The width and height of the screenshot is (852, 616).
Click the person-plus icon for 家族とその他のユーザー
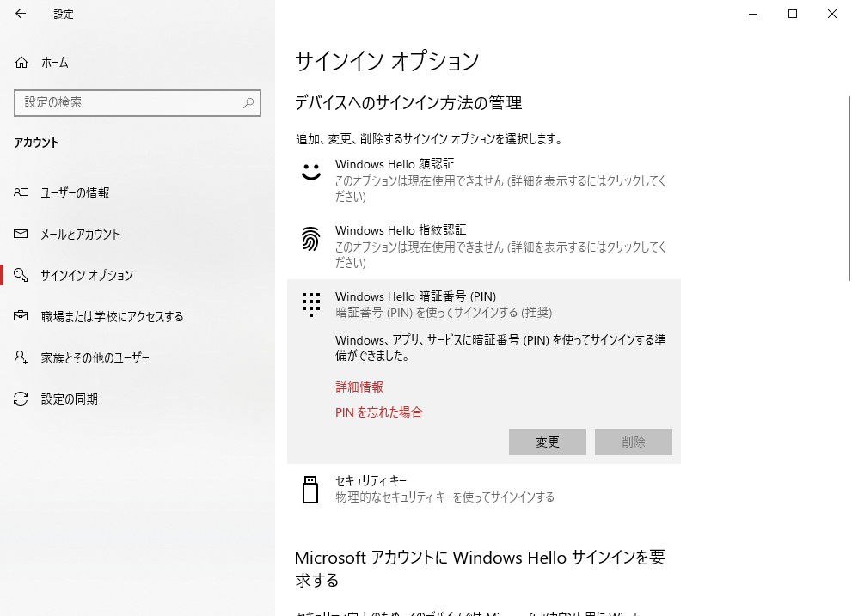tap(21, 357)
